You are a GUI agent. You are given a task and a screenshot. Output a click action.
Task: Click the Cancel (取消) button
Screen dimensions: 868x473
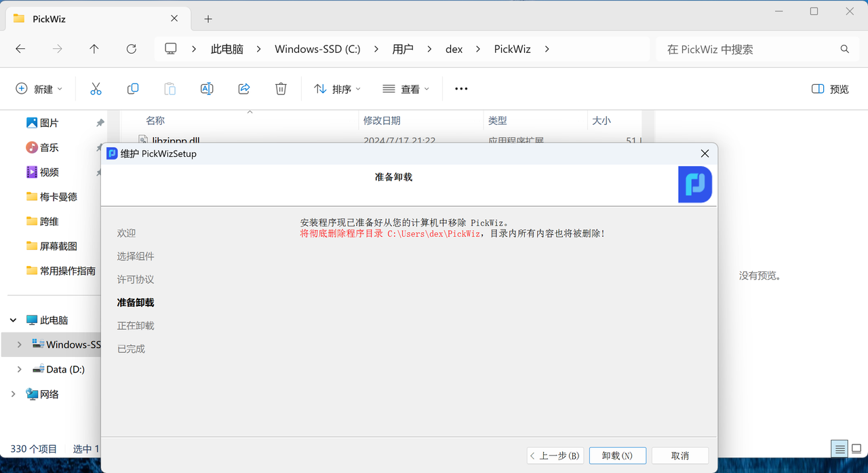click(679, 455)
